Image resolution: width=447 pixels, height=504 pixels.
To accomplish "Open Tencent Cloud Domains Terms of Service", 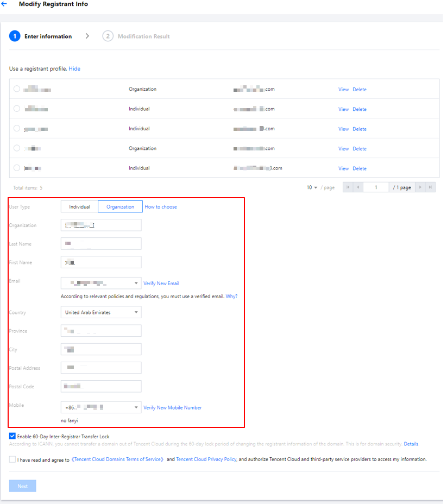I will tap(117, 459).
